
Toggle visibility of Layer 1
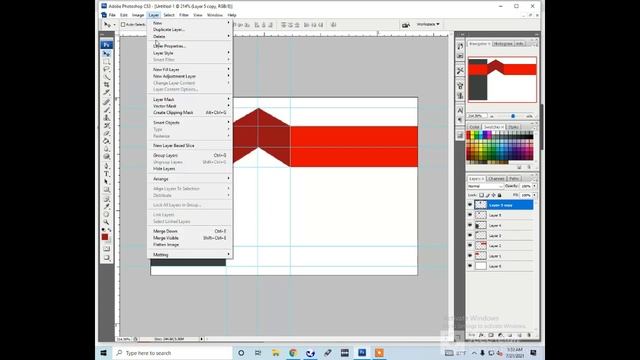[470, 256]
